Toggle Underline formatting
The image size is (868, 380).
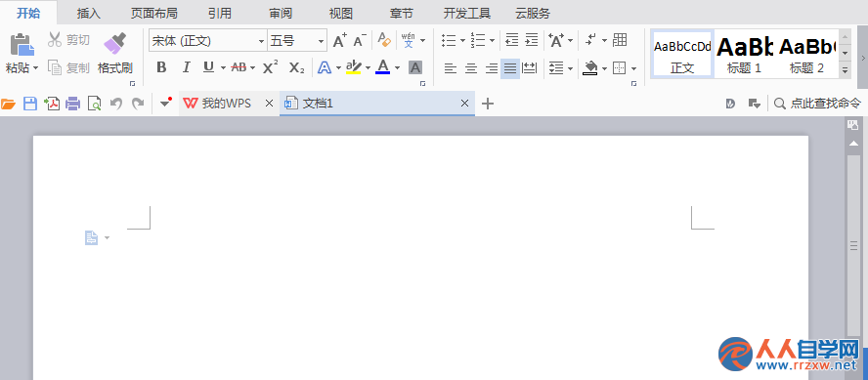tap(208, 67)
